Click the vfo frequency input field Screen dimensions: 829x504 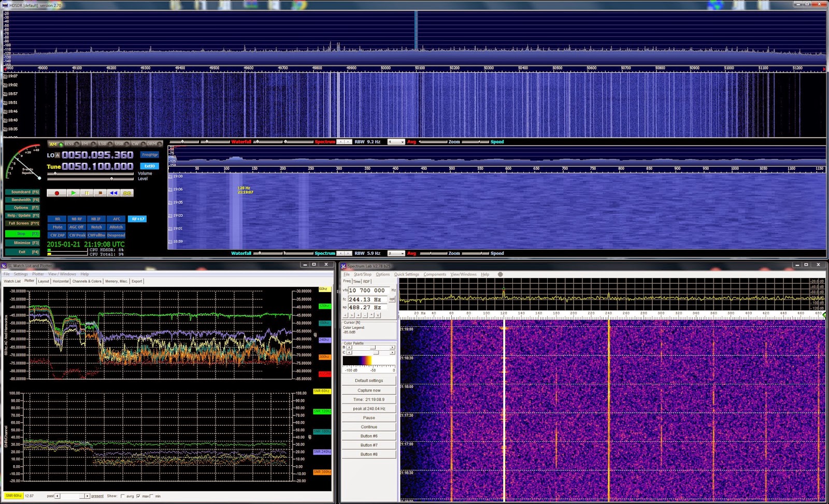click(368, 291)
